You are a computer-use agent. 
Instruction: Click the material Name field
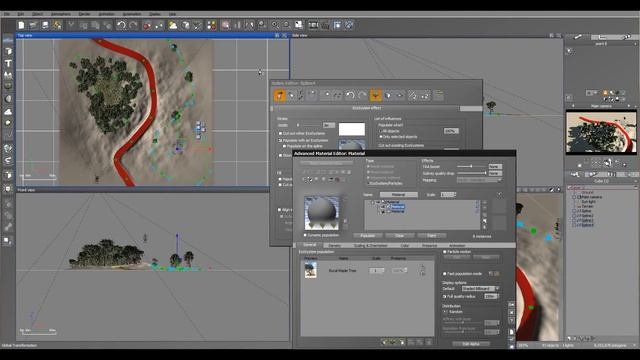pyautogui.click(x=398, y=195)
